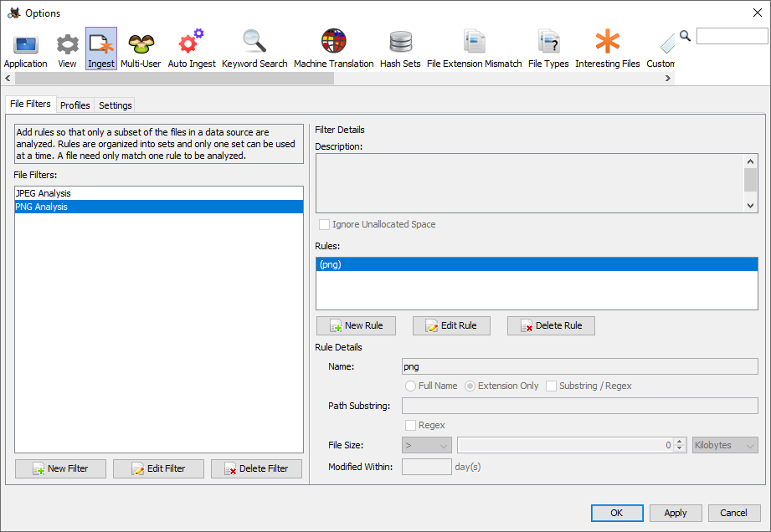Open Multi-User settings

click(141, 49)
